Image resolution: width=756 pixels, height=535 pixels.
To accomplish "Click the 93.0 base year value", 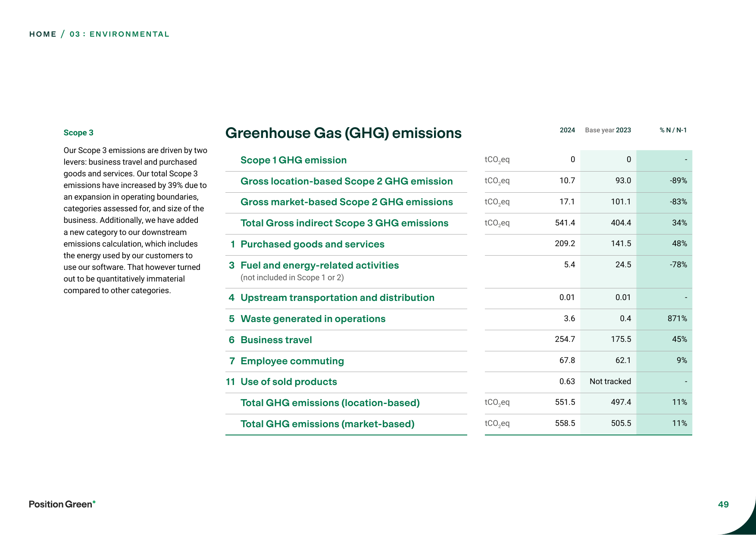I will click(x=623, y=181).
